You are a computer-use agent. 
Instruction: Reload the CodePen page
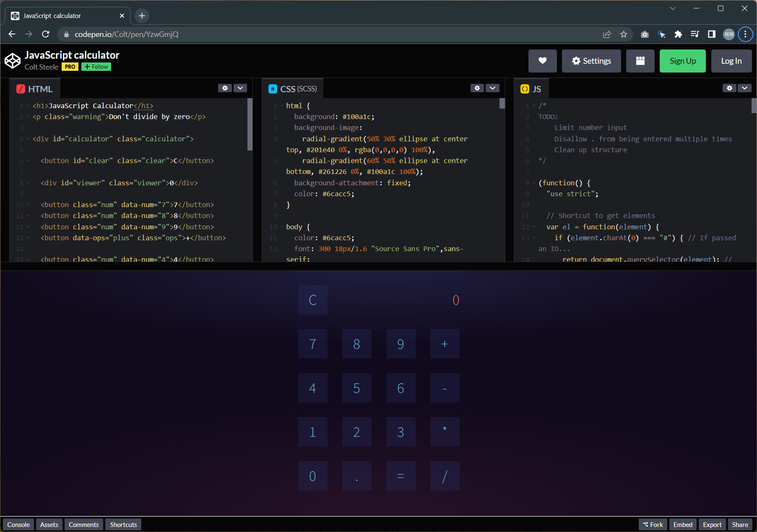click(x=46, y=34)
